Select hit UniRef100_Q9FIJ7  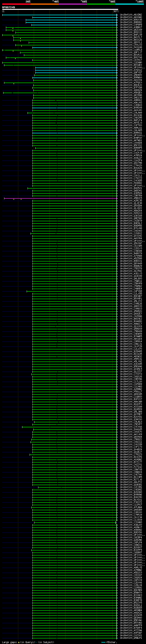click(x=131, y=53)
